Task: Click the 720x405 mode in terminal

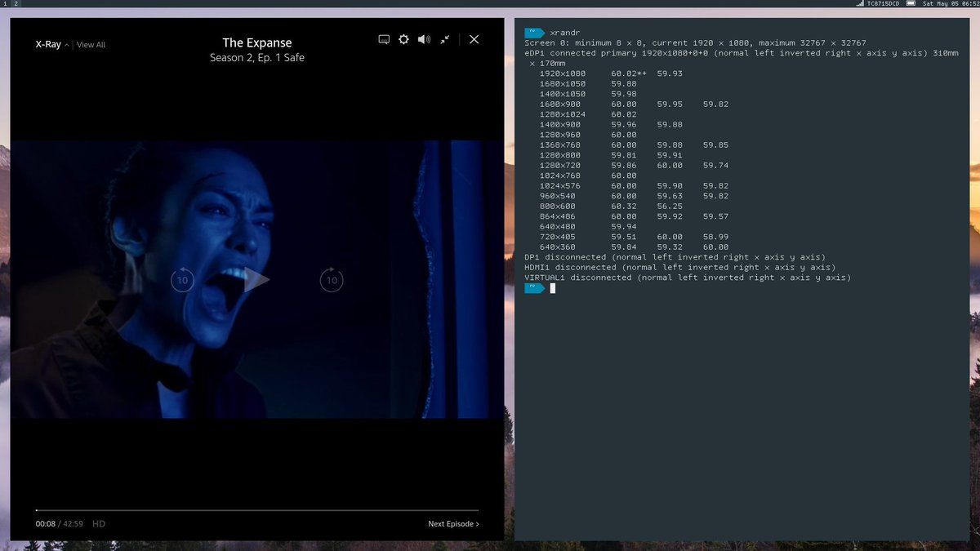Action: click(x=558, y=237)
